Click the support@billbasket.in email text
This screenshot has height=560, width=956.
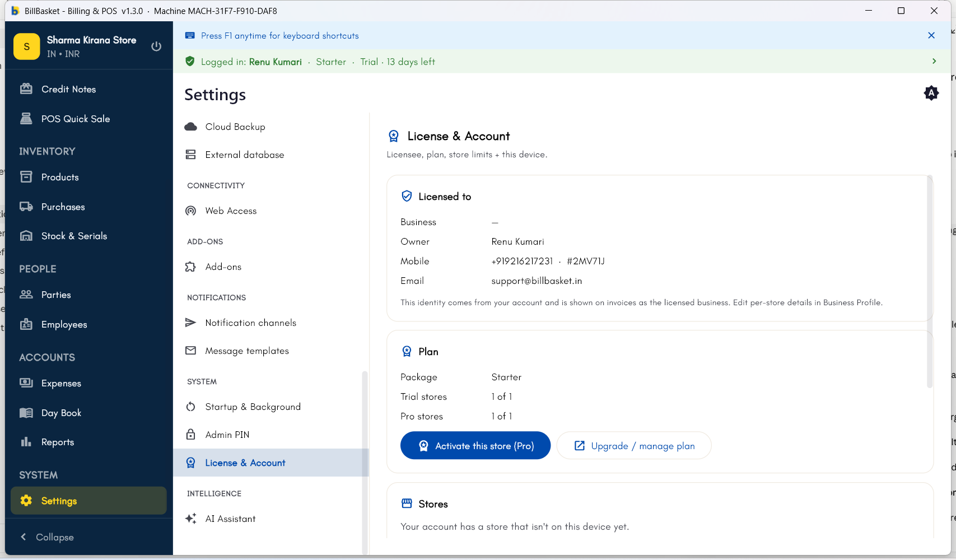click(537, 281)
